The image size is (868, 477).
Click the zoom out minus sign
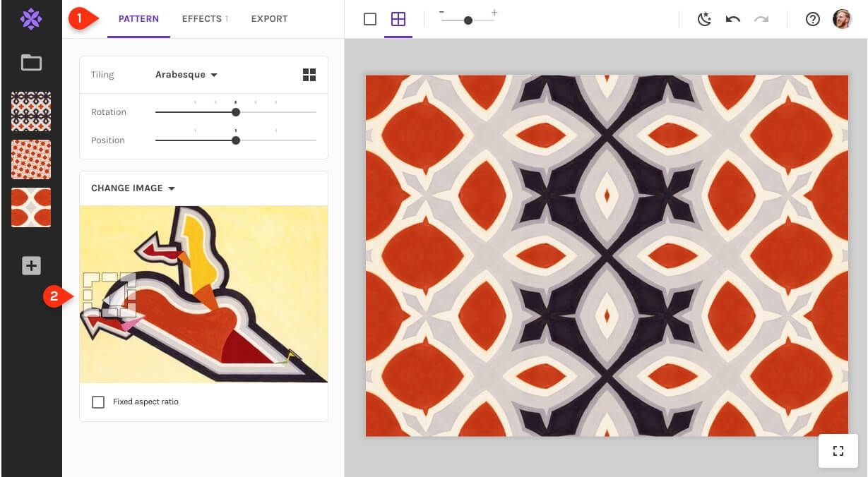[x=441, y=13]
